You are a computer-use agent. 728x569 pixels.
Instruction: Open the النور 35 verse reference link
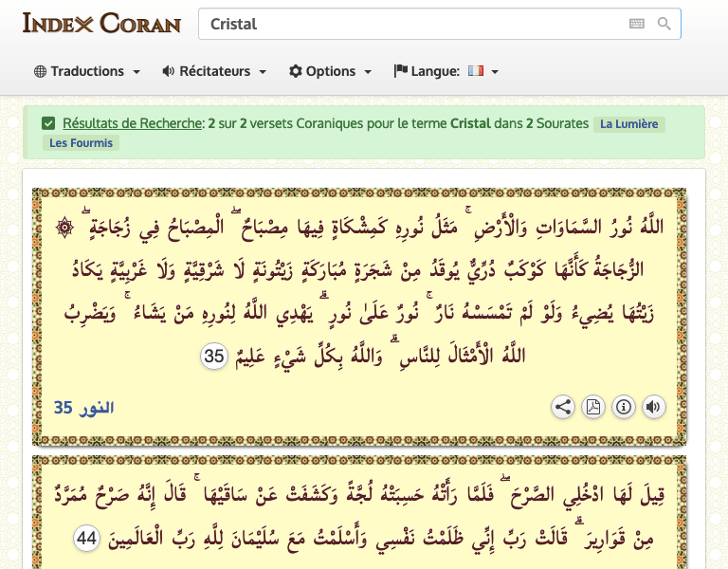tap(83, 408)
